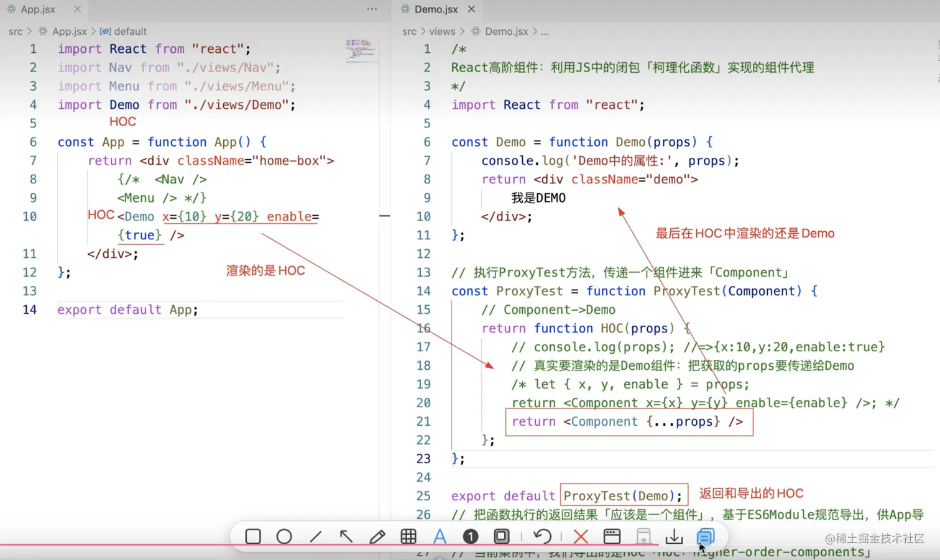Select the rectangle annotation tool
940x560 pixels.
[x=253, y=536]
